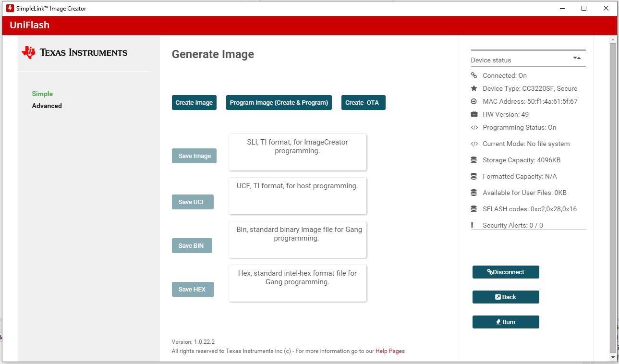Screen dimensions: 619x364
Task: Click the Hex format description box
Action: [298, 283]
